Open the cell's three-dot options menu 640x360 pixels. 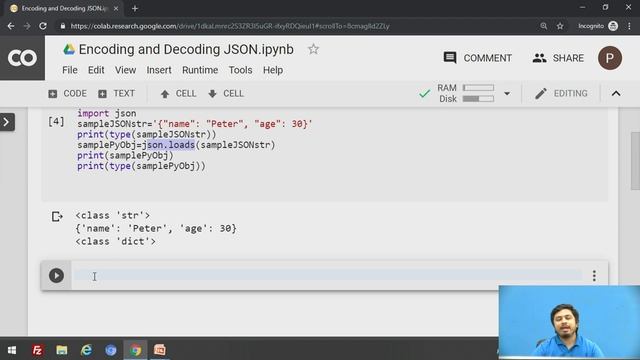(x=594, y=276)
